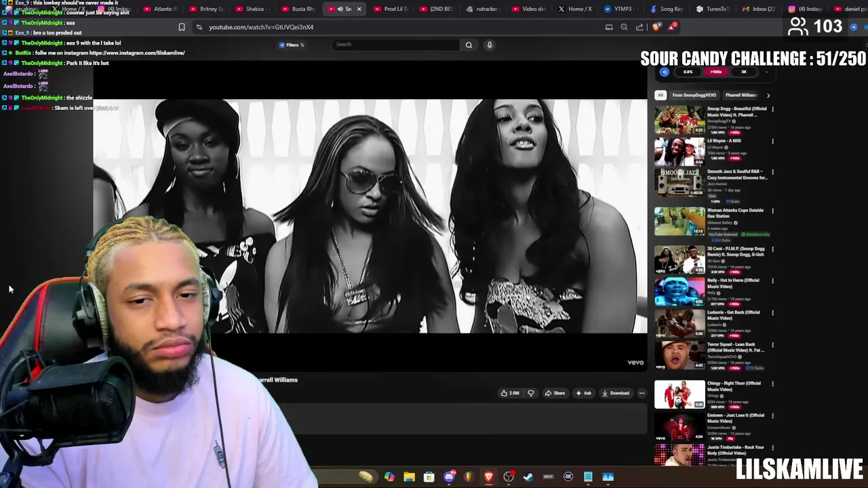
Task: Show more chips with right arrow
Action: [768, 96]
